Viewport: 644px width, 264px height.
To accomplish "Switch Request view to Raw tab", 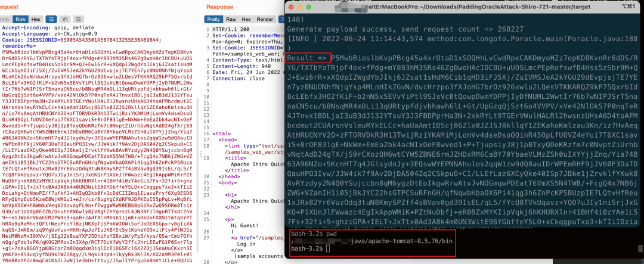I will tap(20, 19).
